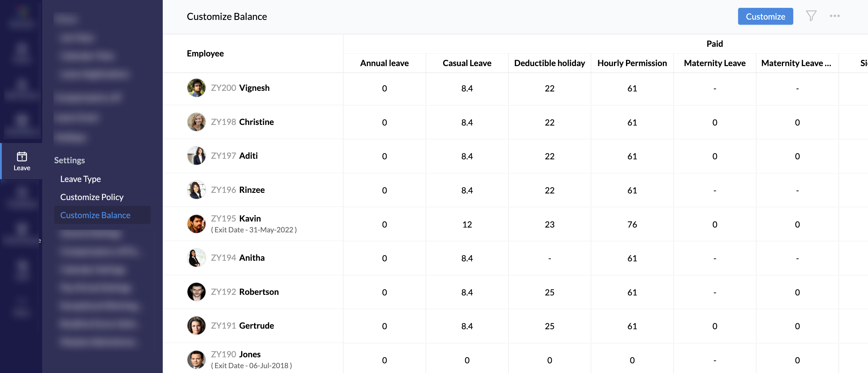The height and width of the screenshot is (373, 868).
Task: Click the Casual Leave column header
Action: click(467, 63)
